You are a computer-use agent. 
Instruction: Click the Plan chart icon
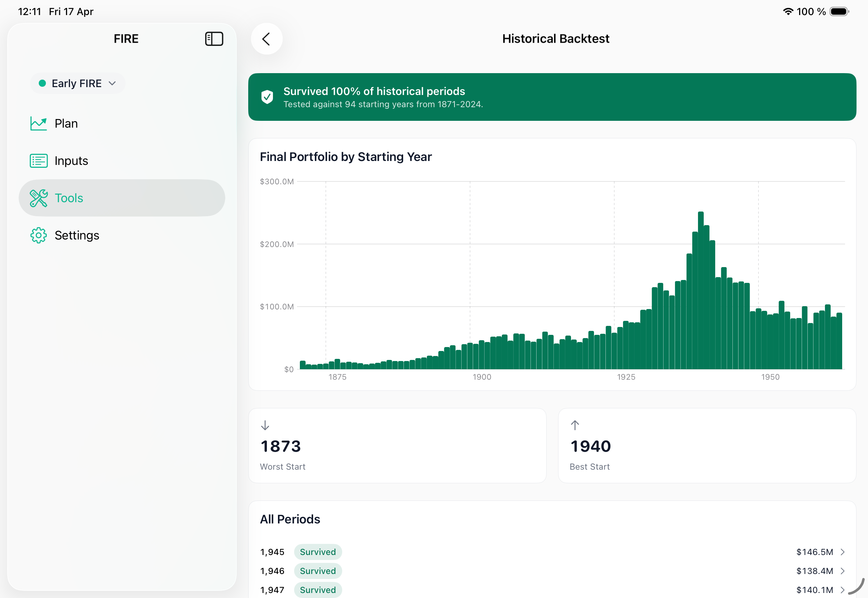38,123
